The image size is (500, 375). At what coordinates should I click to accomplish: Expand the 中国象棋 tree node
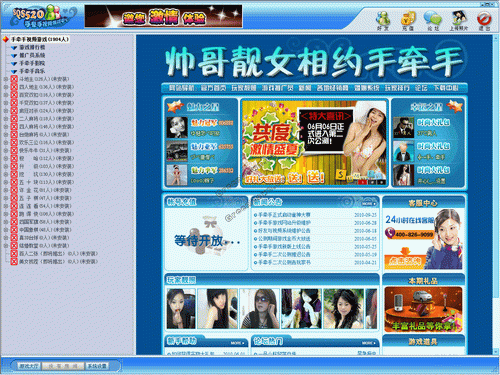pos(6,230)
